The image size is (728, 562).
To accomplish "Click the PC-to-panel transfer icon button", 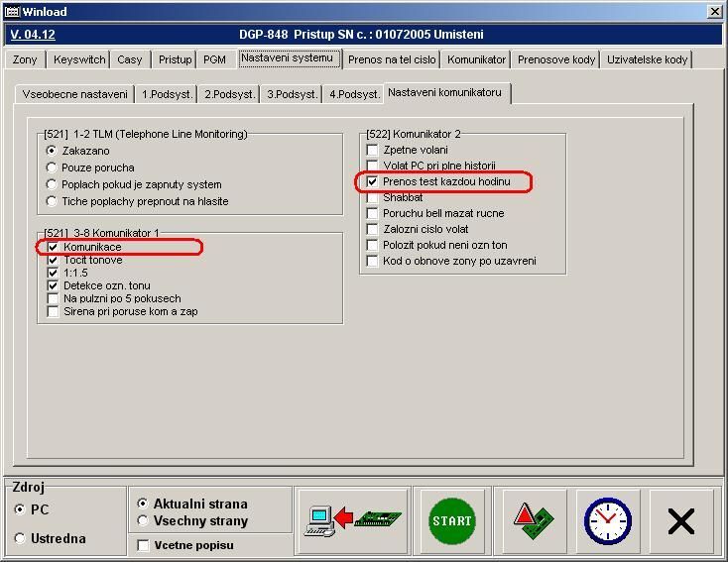I will click(354, 520).
